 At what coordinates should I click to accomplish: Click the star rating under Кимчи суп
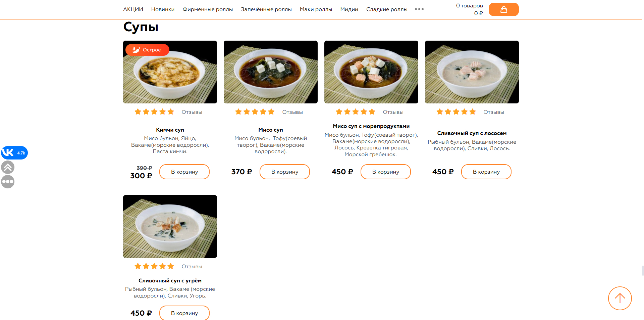pos(154,112)
